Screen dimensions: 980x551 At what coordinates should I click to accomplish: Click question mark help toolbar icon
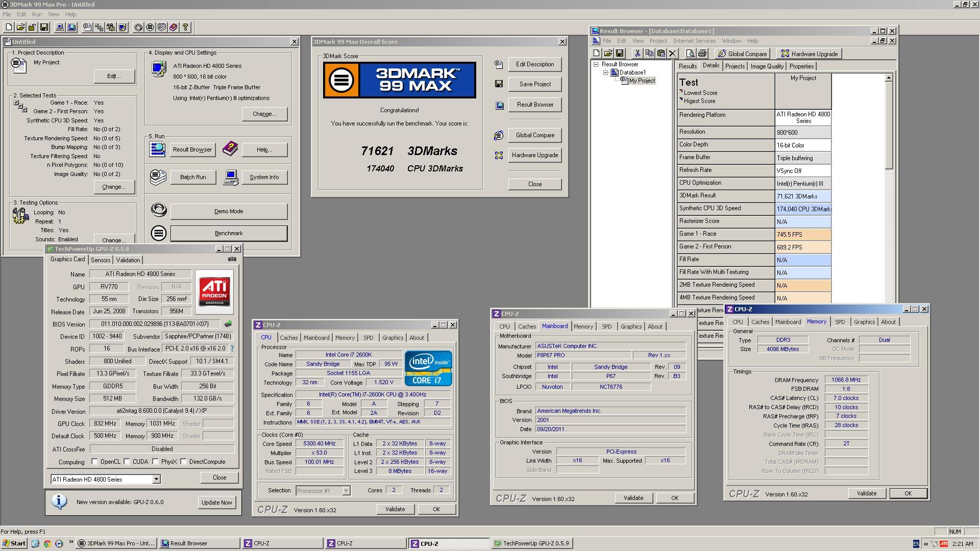click(185, 28)
